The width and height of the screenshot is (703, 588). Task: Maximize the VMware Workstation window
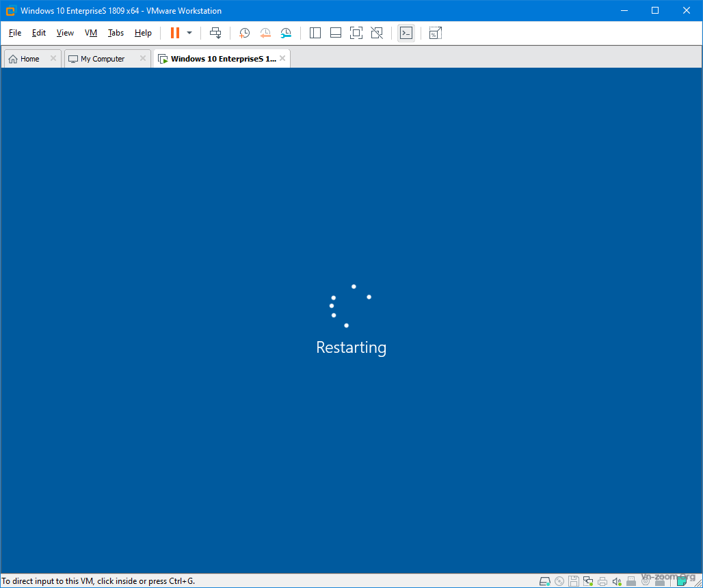(655, 10)
